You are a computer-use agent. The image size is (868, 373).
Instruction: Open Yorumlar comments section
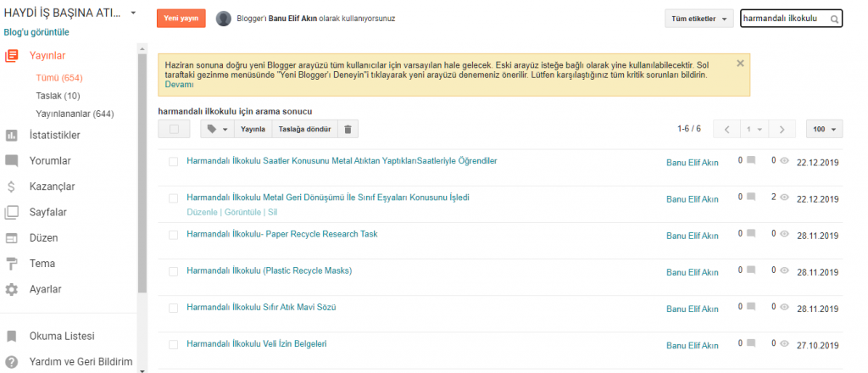[x=50, y=161]
